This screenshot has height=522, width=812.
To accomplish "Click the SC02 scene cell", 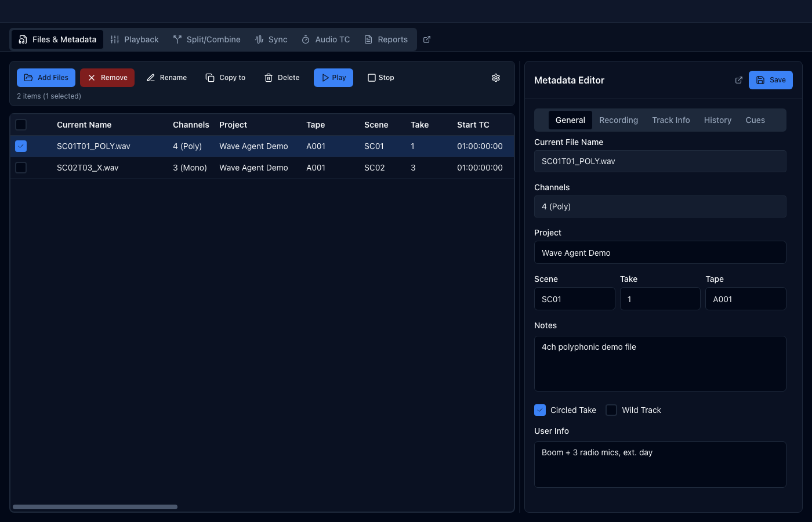I will (375, 168).
